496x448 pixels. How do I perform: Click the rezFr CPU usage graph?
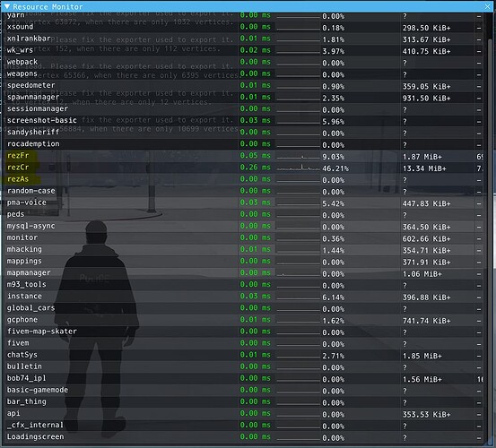(x=298, y=156)
